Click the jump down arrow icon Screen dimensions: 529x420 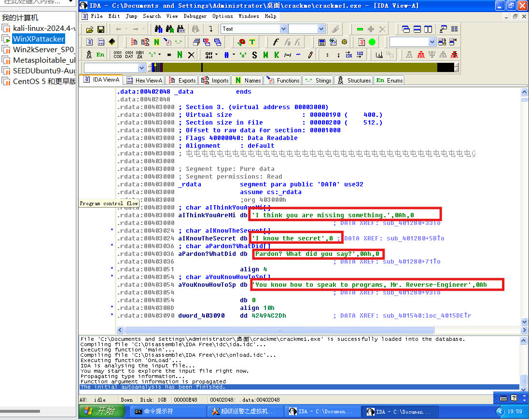coord(210,29)
